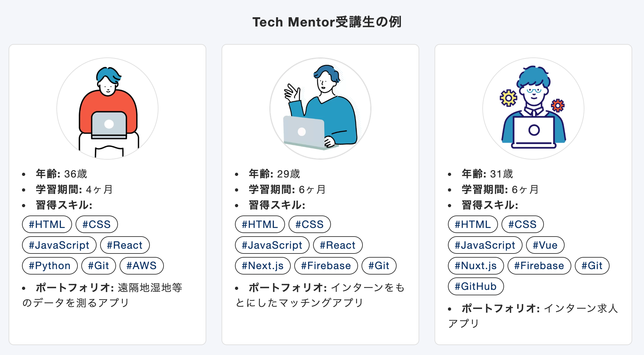Click the #Nuxt.js skill tag

(x=476, y=266)
